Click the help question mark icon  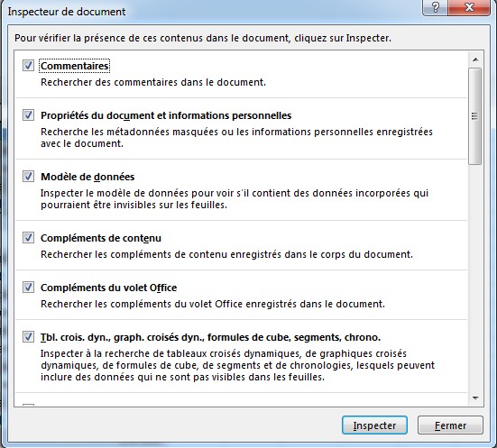click(435, 7)
